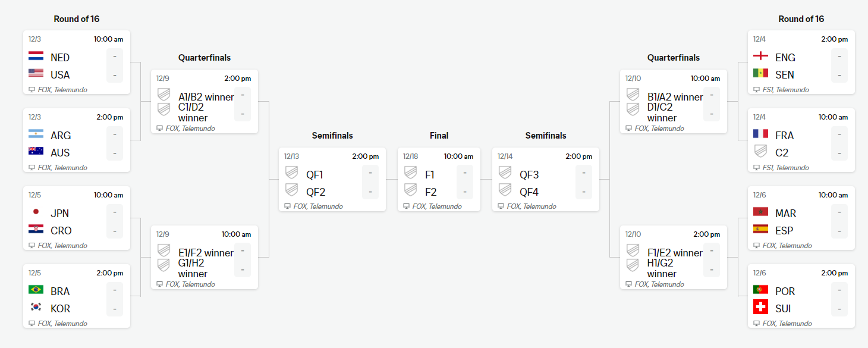Click the England flag icon
Screen dimensions: 868x348
coord(760,57)
